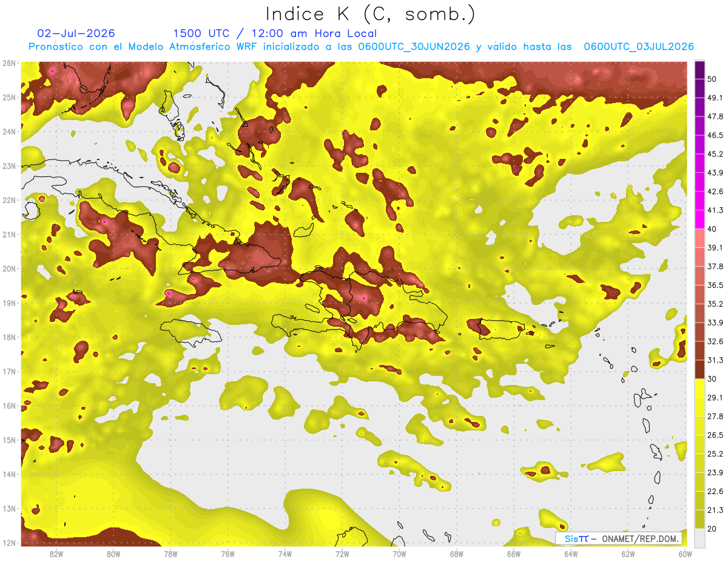Click the '22.6' color scale value
The image size is (728, 562).
pyautogui.click(x=715, y=492)
